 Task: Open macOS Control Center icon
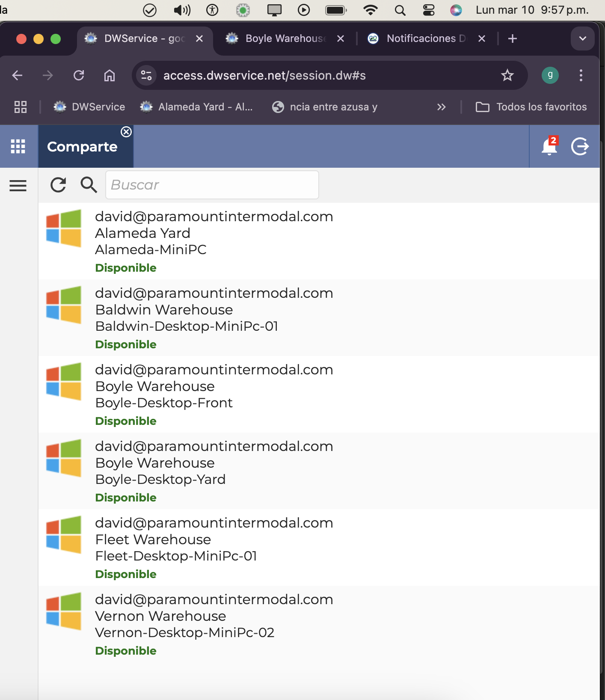(x=429, y=10)
